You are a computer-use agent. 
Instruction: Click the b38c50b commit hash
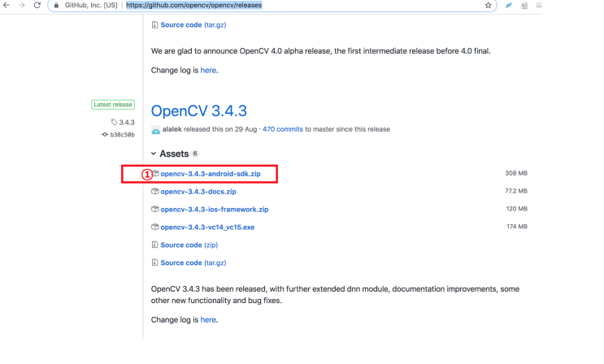click(122, 135)
